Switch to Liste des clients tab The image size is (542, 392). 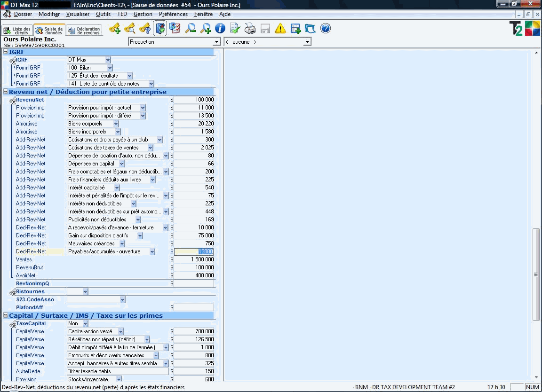pos(17,31)
